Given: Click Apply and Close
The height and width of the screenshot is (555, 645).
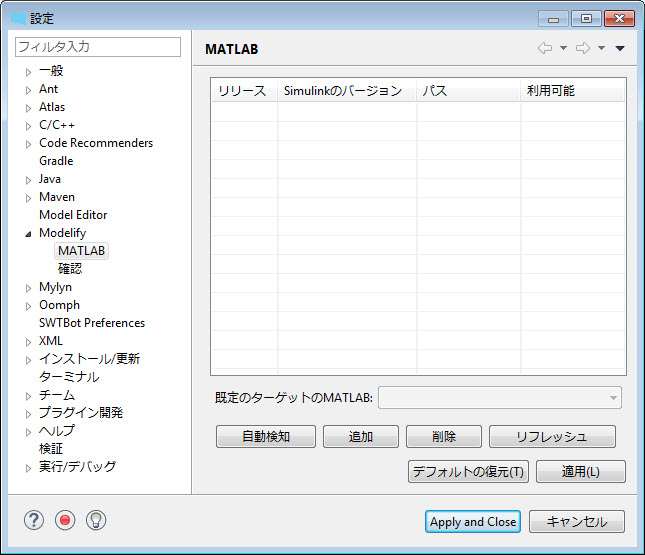Looking at the screenshot, I should tap(473, 522).
